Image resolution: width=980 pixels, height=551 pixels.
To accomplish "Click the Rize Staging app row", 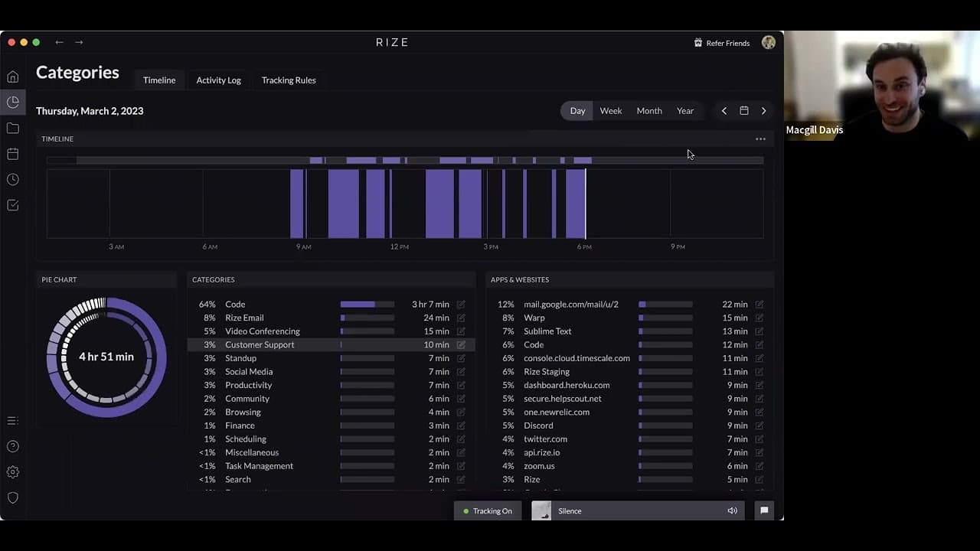I will click(x=630, y=372).
